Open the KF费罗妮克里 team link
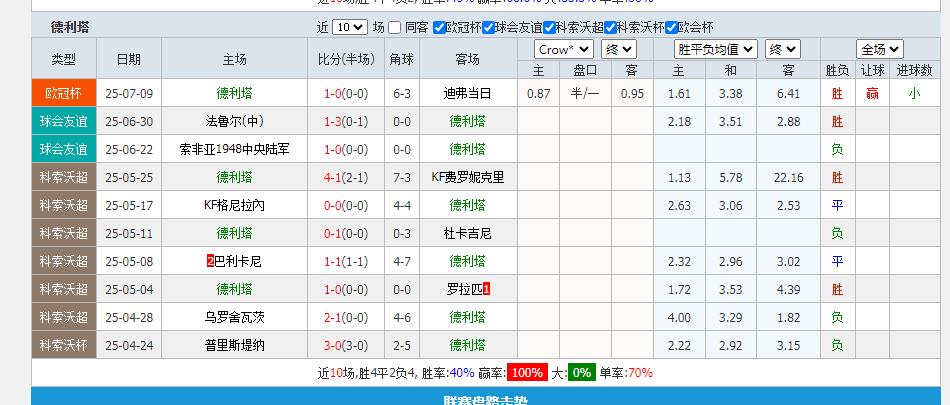The image size is (950, 405). click(x=467, y=177)
